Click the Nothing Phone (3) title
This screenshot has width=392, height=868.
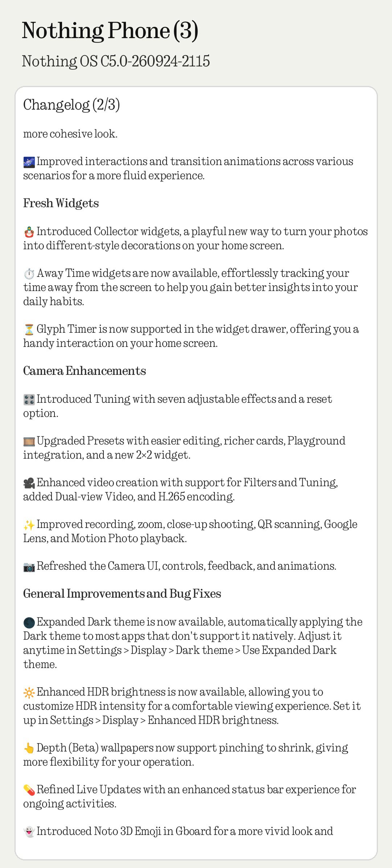click(x=110, y=30)
